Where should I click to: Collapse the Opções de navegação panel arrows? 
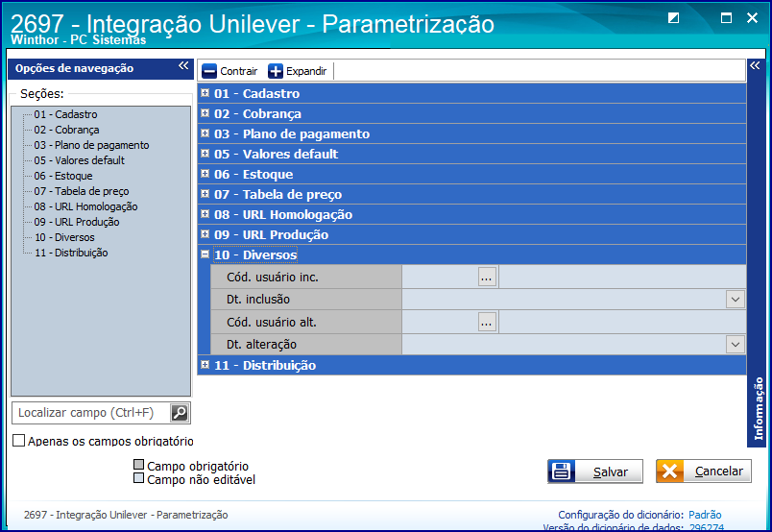click(183, 65)
